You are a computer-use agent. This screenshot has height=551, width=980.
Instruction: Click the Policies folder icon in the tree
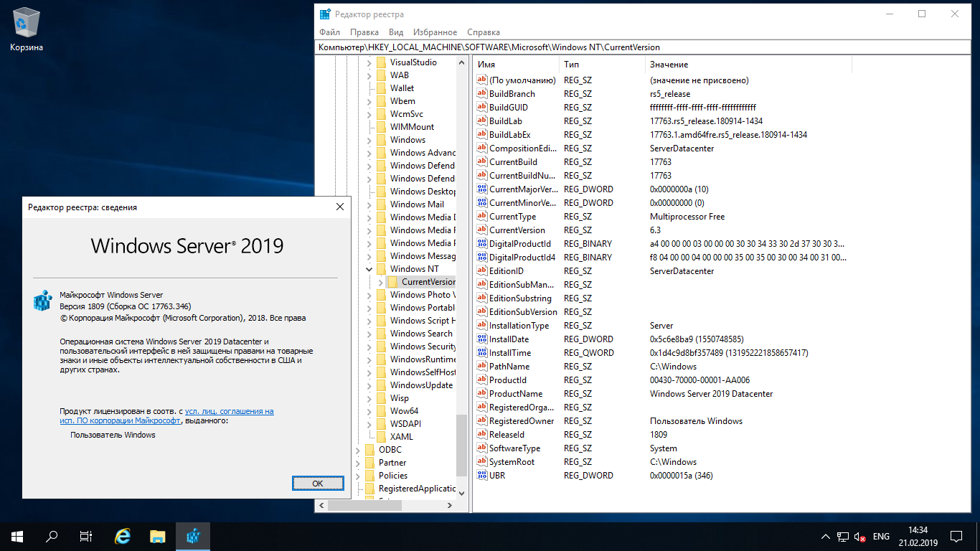pos(369,476)
